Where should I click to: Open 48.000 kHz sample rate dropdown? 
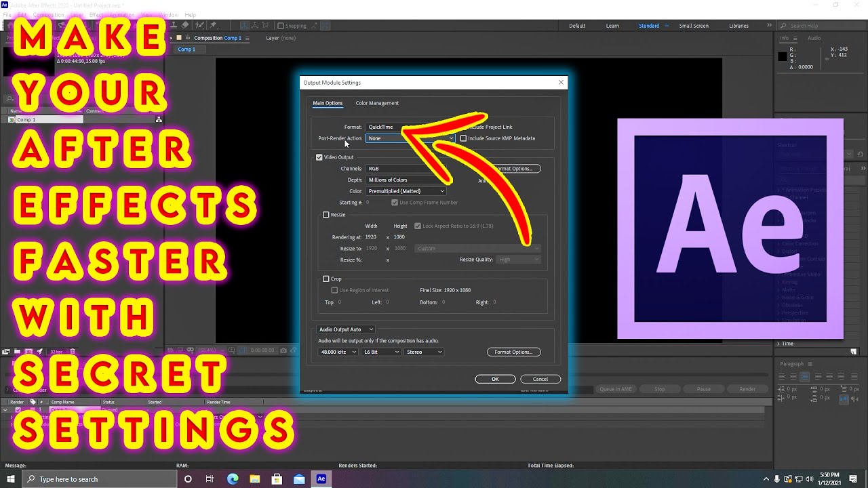(338, 352)
